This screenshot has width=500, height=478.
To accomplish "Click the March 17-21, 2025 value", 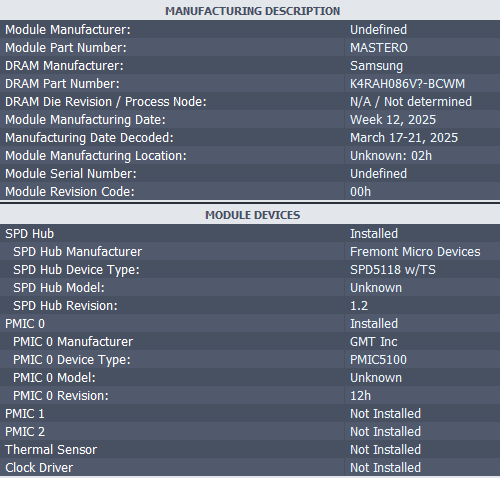I will pos(404,138).
